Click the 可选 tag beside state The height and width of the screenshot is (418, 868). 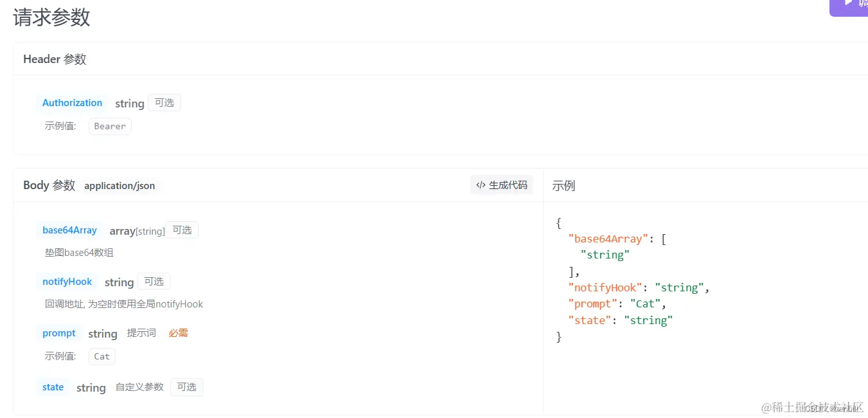(x=187, y=387)
